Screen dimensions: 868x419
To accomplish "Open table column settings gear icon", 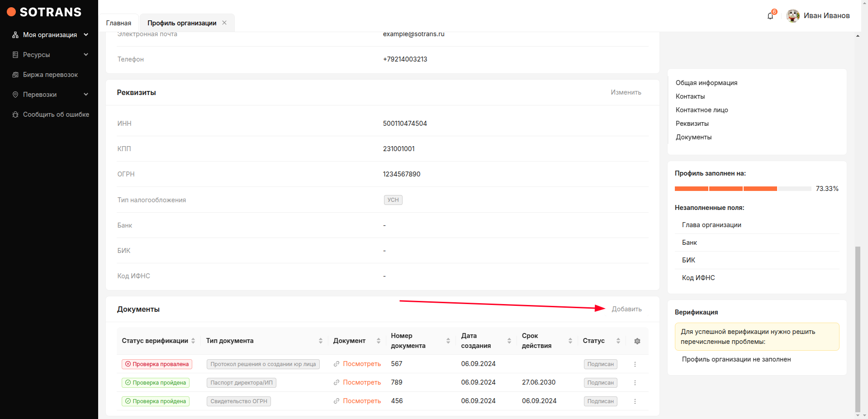I will pos(637,341).
